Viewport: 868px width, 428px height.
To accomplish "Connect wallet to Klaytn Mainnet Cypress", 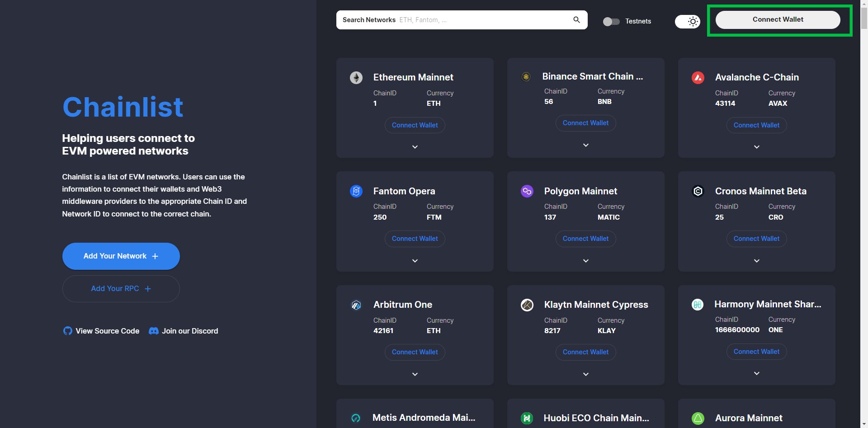I will coord(586,352).
